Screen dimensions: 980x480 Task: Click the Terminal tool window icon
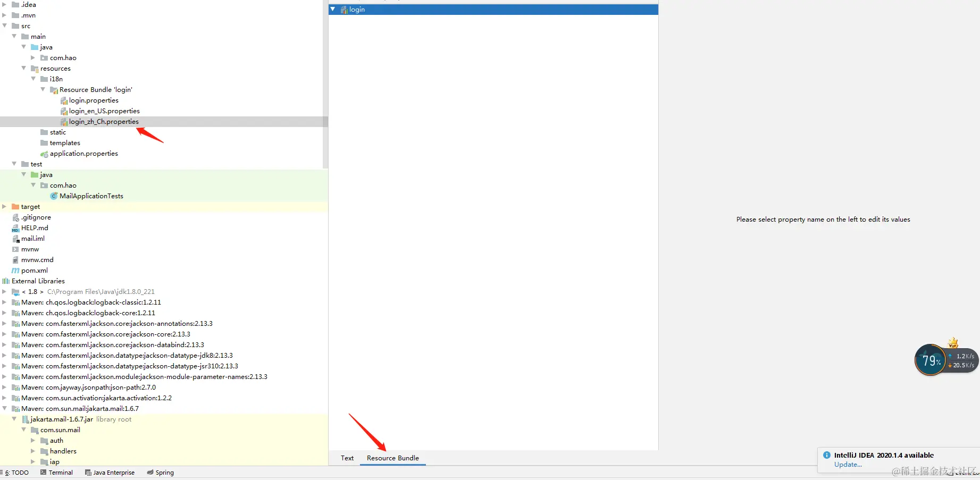point(44,473)
